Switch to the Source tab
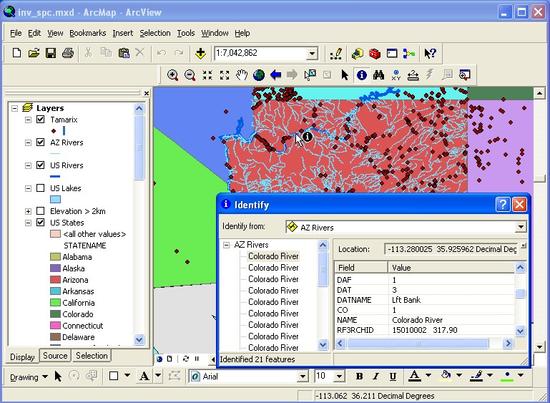 pyautogui.click(x=55, y=356)
